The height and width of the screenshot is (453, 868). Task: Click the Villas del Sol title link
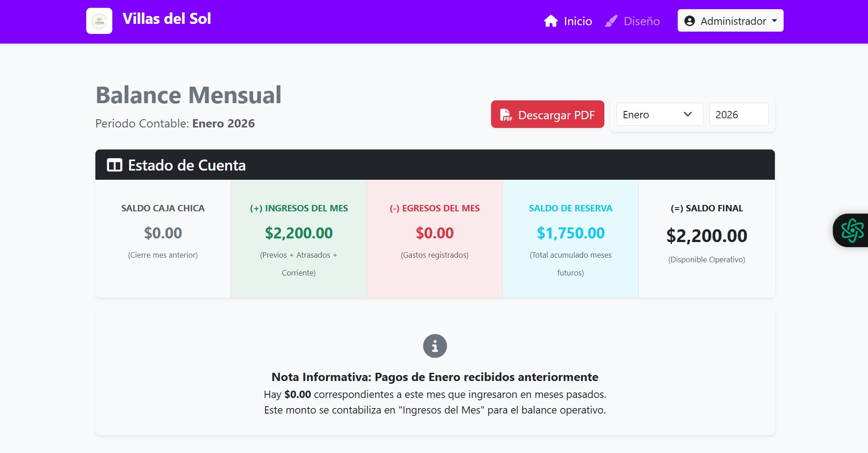pos(167,19)
